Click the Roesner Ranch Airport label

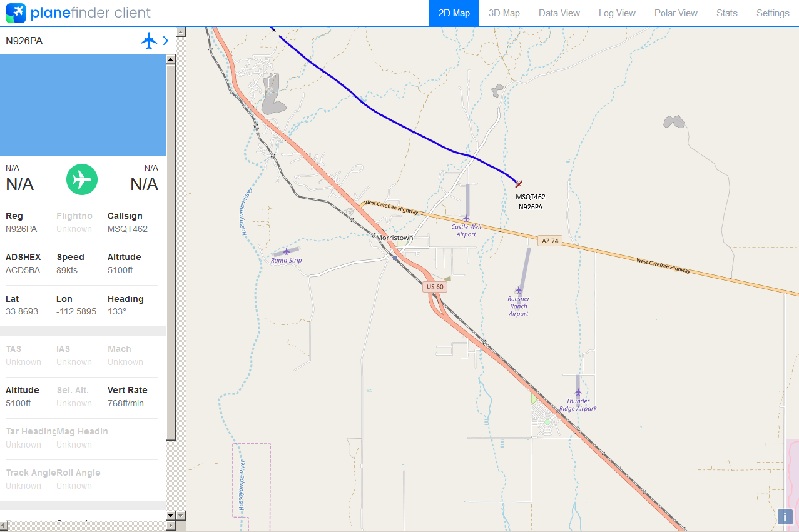tap(518, 306)
